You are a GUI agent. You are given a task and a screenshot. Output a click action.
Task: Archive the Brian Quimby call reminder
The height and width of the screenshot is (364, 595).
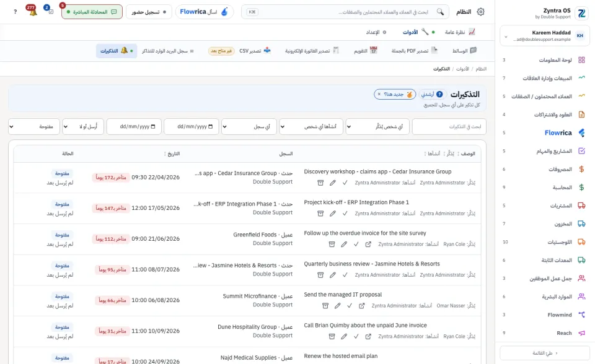[332, 336]
